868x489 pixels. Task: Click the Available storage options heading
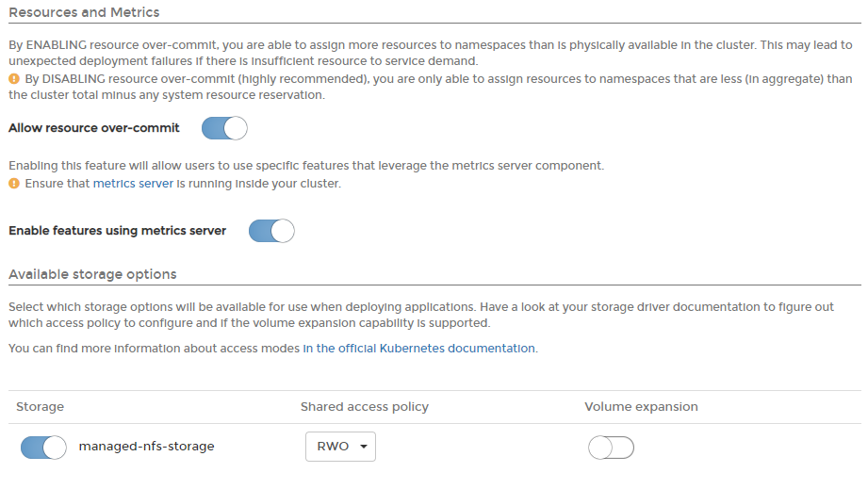click(x=92, y=274)
